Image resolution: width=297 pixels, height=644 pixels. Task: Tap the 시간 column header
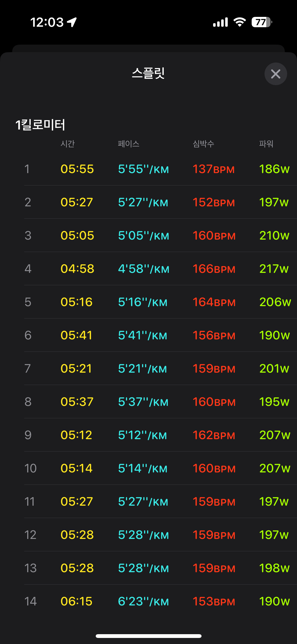pos(68,144)
